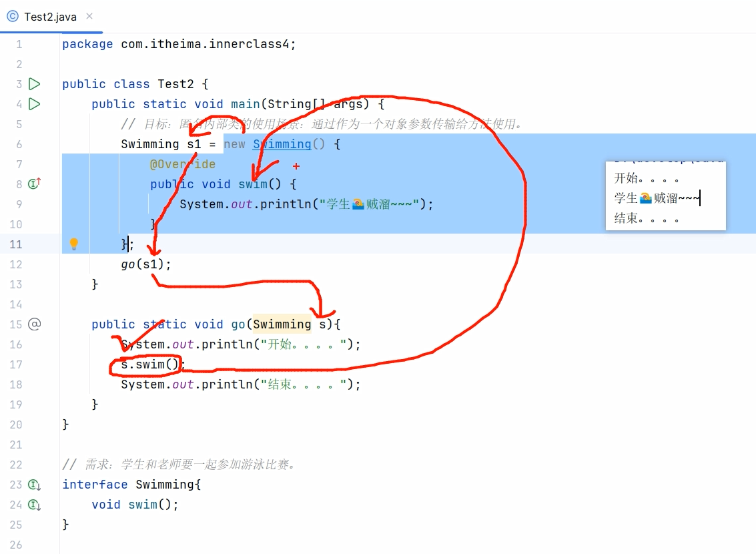Click the yellow lightbulb quick-fix icon
756x554 pixels.
[x=74, y=244]
